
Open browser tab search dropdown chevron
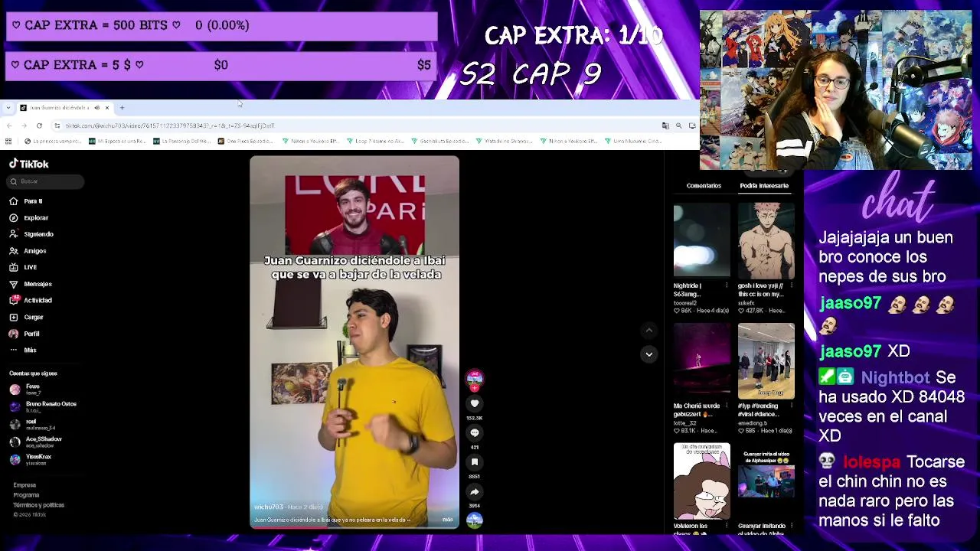8,108
